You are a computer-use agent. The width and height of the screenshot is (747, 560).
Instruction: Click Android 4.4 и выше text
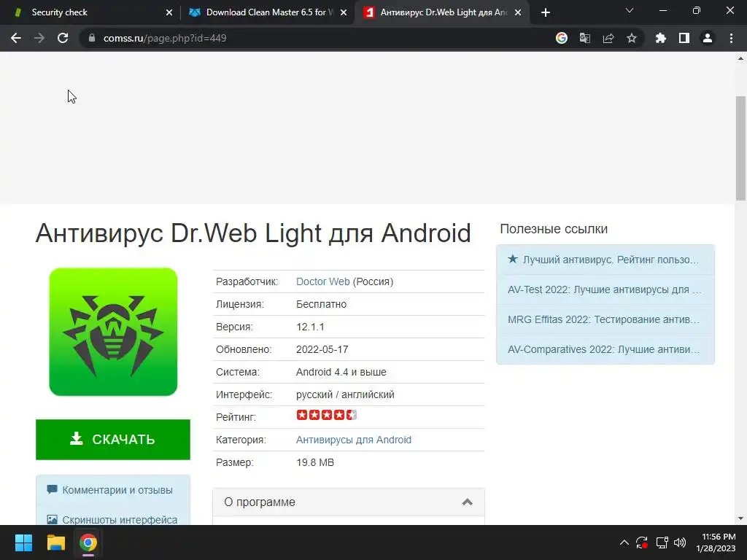[x=341, y=372]
